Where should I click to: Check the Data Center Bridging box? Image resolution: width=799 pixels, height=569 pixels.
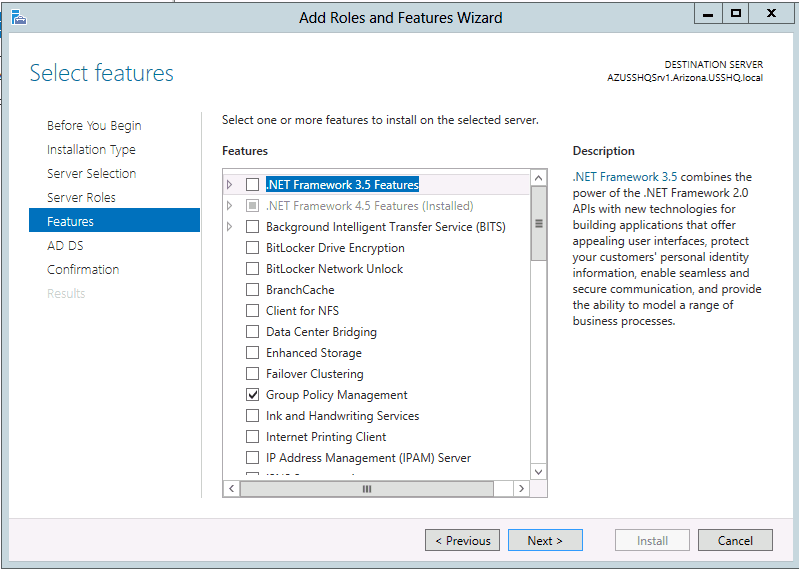click(252, 332)
